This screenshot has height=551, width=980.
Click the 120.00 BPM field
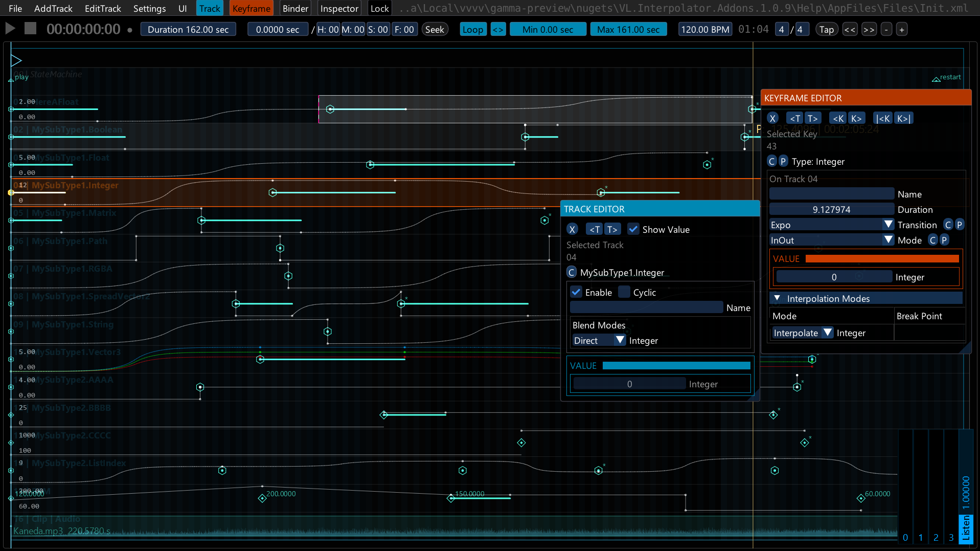click(x=705, y=29)
